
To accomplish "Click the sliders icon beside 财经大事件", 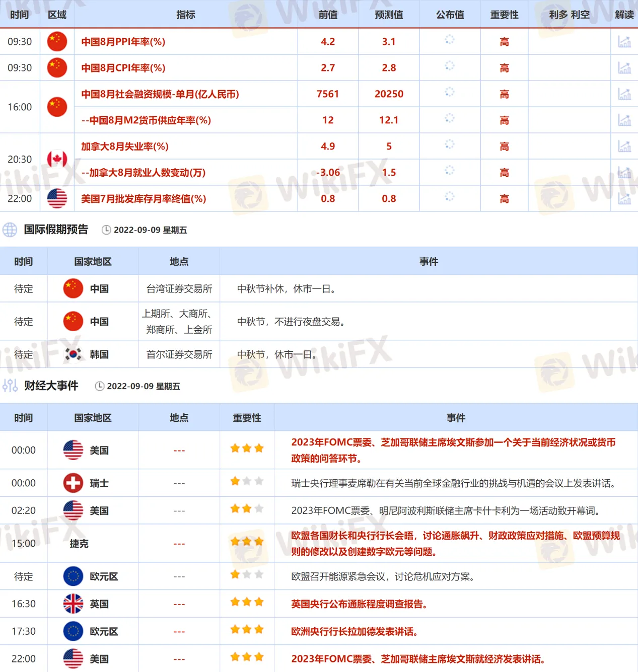I will (10, 386).
